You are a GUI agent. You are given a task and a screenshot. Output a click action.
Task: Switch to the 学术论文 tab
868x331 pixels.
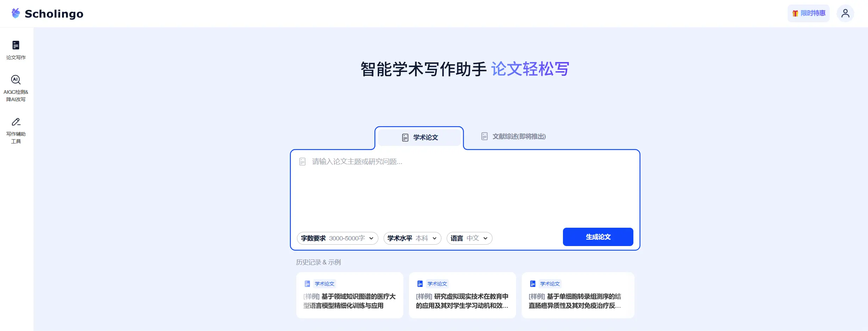click(419, 137)
